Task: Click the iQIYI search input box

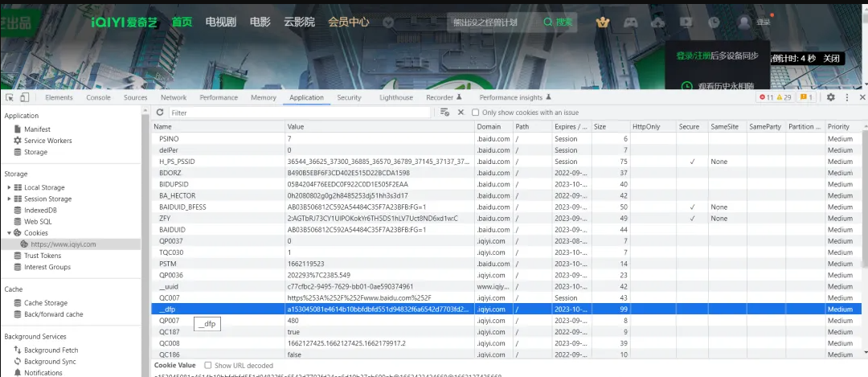Action: [493, 23]
